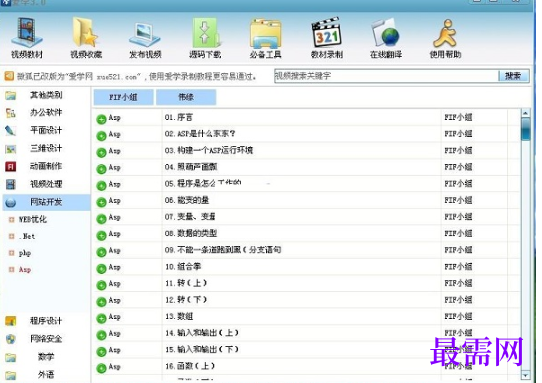This screenshot has width=542, height=383.
Task: Select the 三维设计 category icon
Action: click(x=11, y=149)
